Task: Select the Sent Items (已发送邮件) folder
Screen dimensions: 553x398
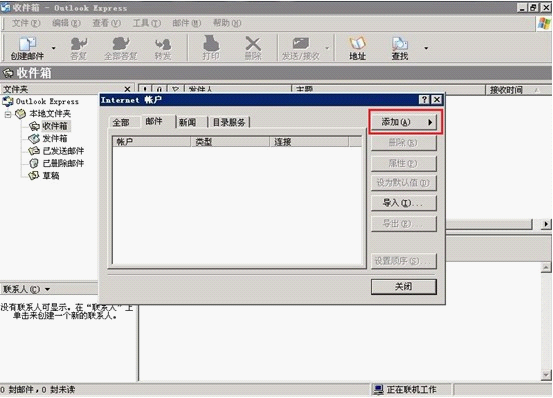Action: (63, 151)
